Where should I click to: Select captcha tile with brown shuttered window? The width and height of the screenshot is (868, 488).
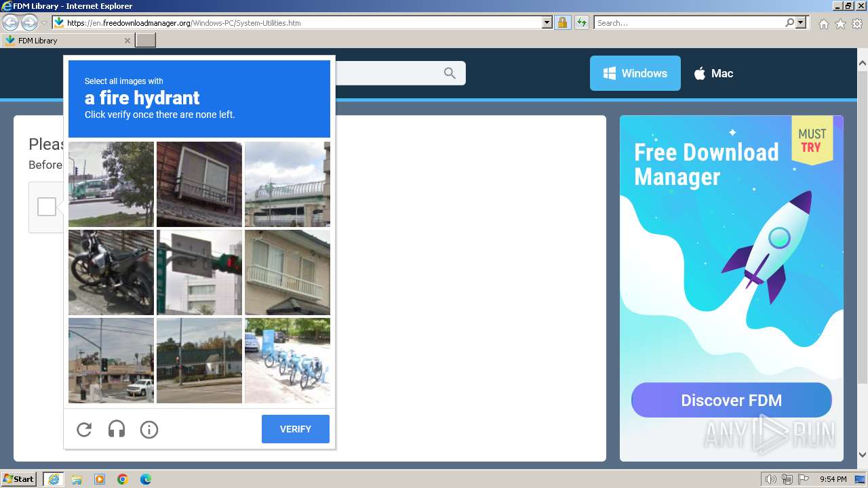[x=199, y=184]
